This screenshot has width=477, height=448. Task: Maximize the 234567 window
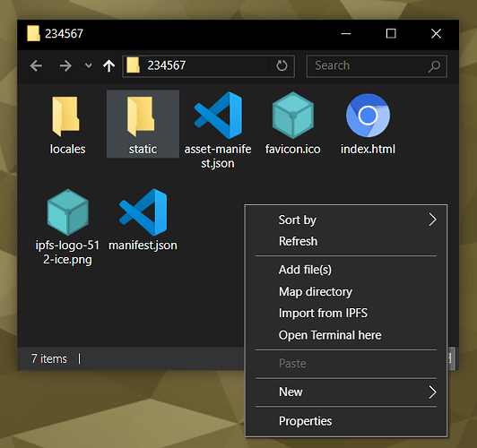click(391, 33)
